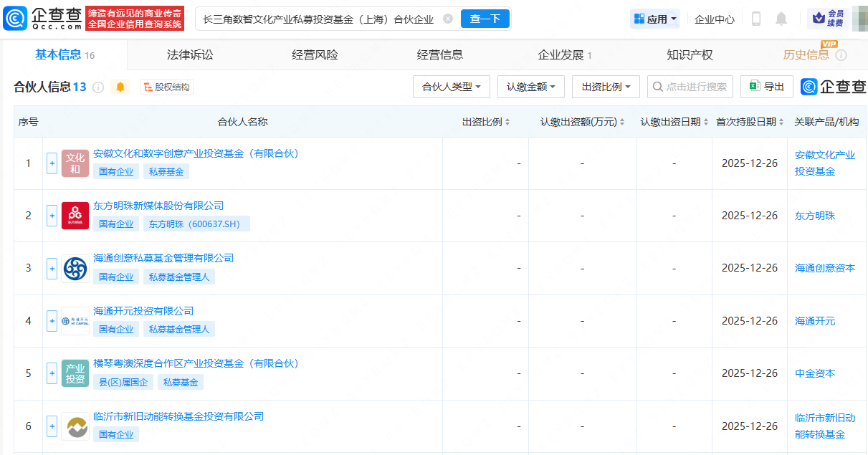Export list with the 导出 button

point(766,87)
